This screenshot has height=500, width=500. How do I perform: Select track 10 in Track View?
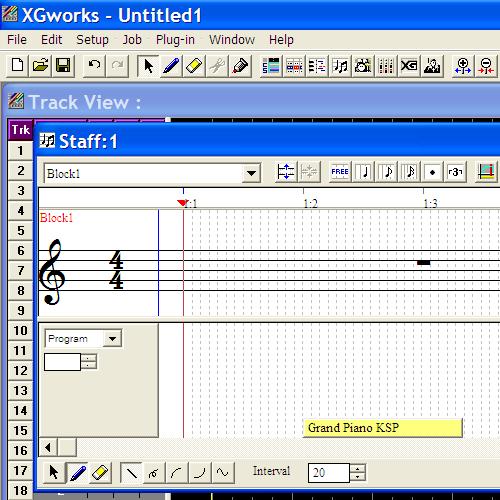[x=21, y=331]
